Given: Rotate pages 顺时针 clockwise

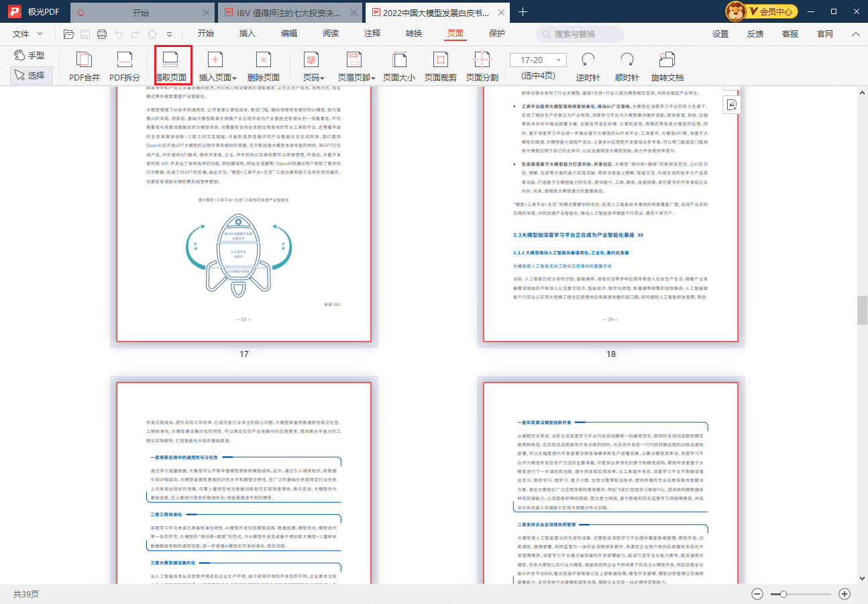Looking at the screenshot, I should coord(627,67).
